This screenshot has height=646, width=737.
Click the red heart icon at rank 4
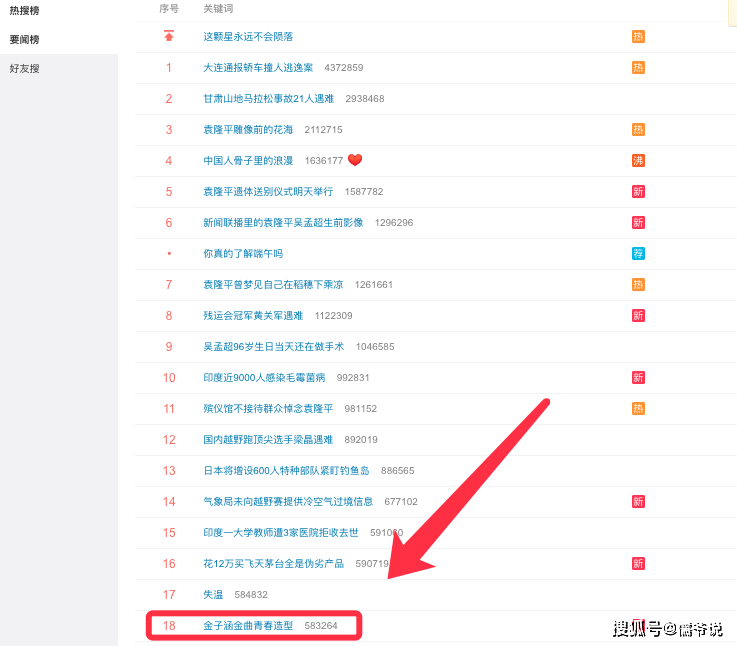355,160
